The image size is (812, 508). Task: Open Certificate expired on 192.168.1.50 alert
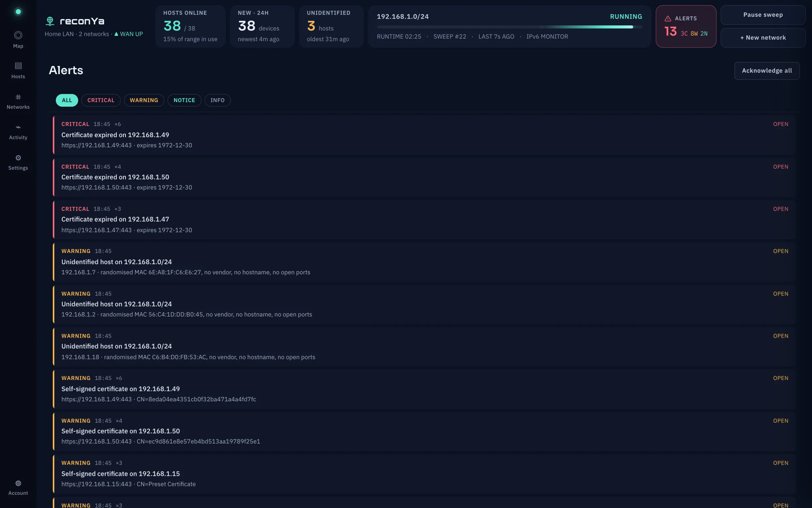[424, 177]
